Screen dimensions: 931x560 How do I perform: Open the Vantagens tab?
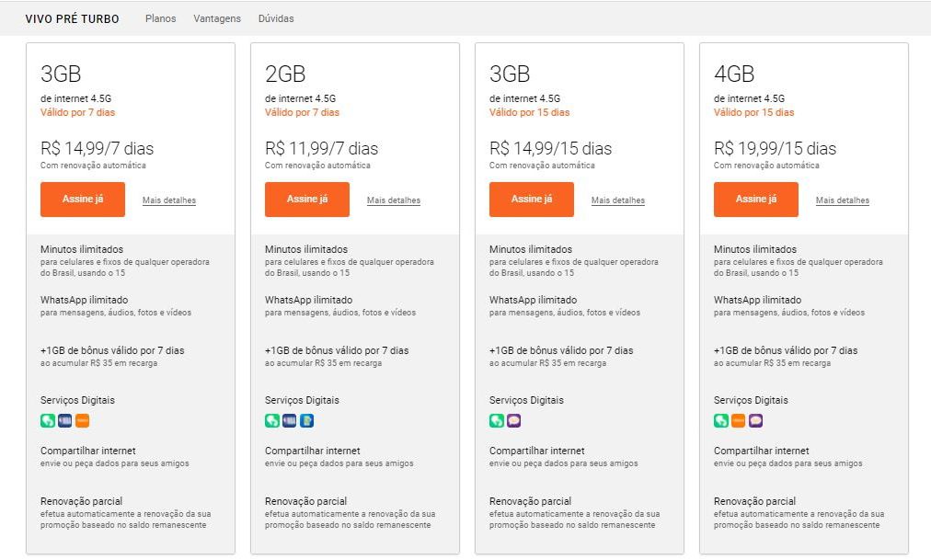[x=217, y=18]
